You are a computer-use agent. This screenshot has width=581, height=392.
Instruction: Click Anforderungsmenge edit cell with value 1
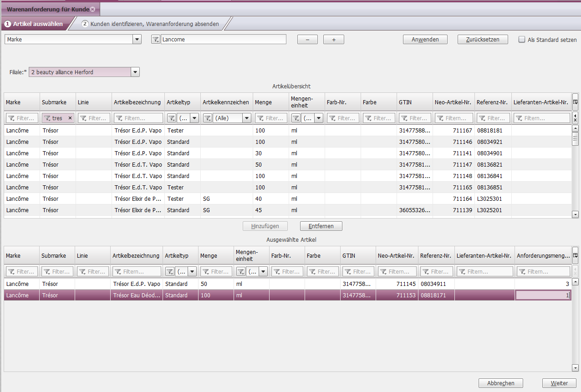[x=543, y=295]
